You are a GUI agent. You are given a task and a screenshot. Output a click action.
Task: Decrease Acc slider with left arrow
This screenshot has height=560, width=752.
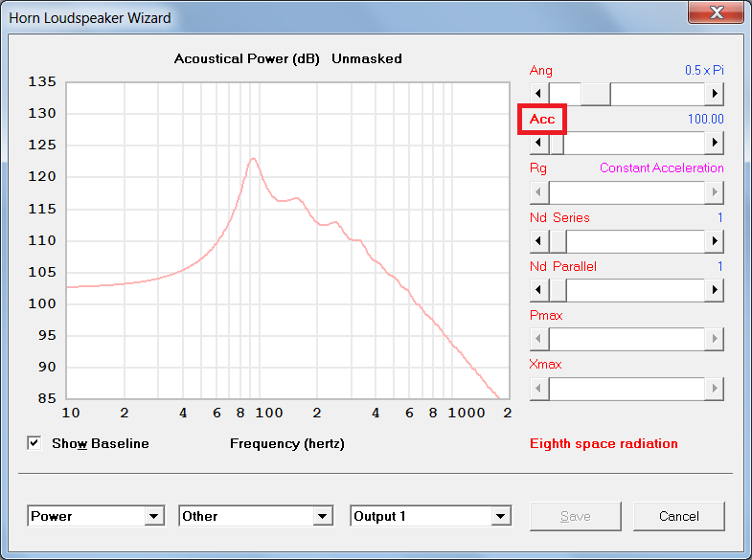[x=539, y=143]
